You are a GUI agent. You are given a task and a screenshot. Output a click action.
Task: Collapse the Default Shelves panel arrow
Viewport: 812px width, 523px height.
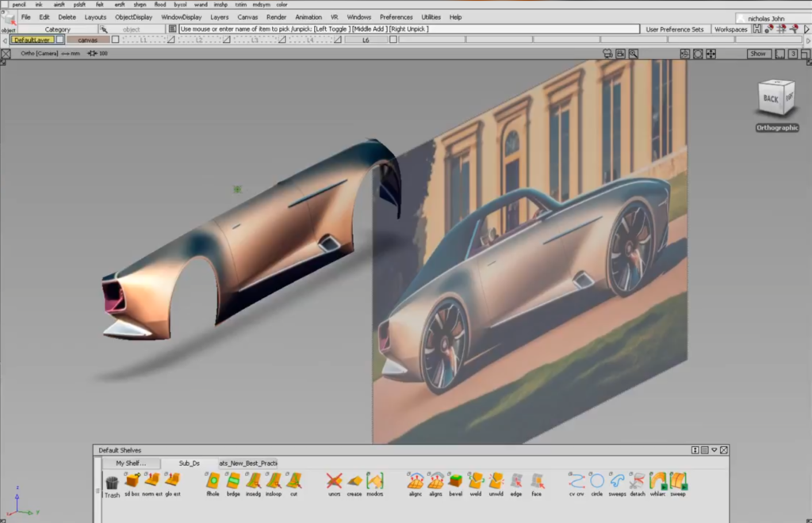(714, 450)
